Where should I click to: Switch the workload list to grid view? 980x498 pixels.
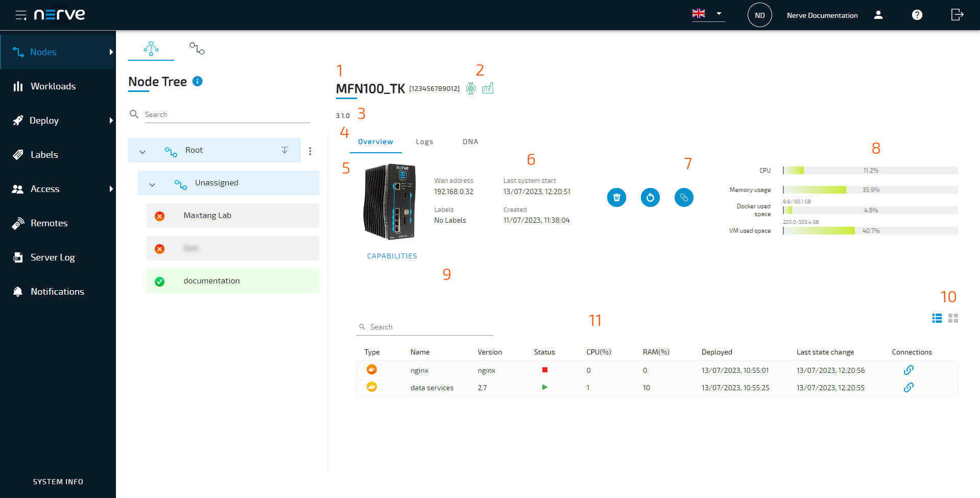[x=953, y=318]
